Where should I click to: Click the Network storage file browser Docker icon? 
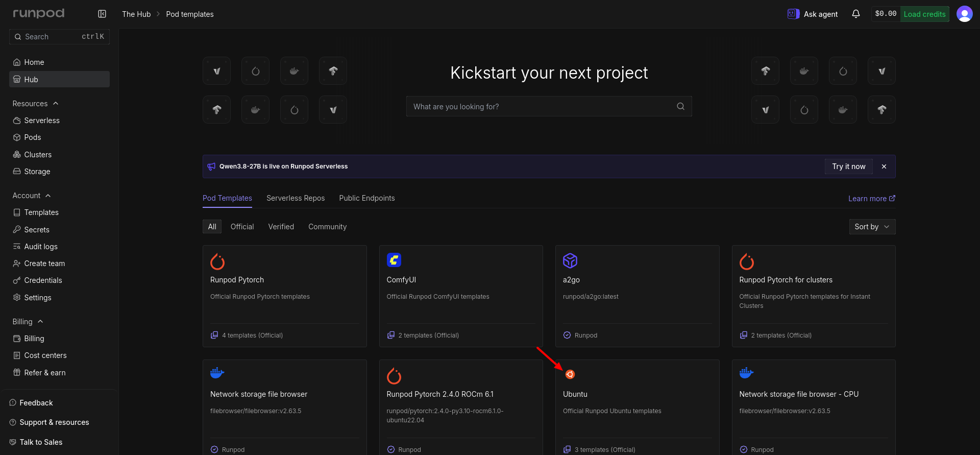point(217,373)
